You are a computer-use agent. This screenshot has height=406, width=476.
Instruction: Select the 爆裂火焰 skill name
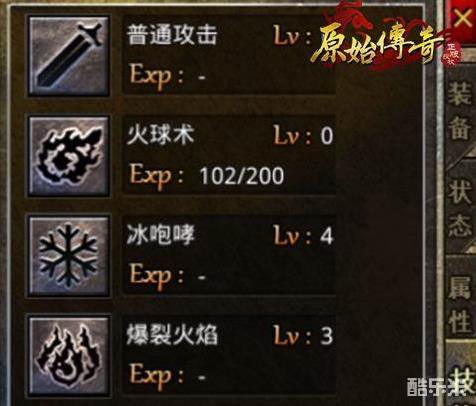(x=172, y=335)
